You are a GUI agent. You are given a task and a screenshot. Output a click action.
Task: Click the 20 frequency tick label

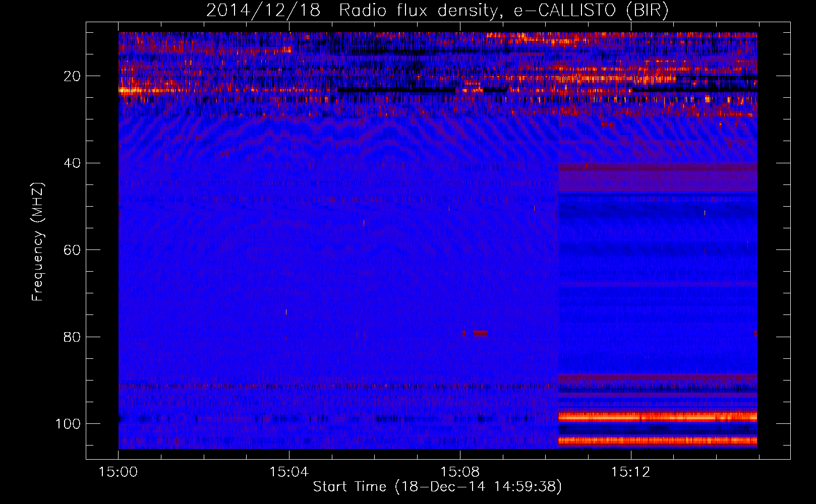[x=72, y=76]
